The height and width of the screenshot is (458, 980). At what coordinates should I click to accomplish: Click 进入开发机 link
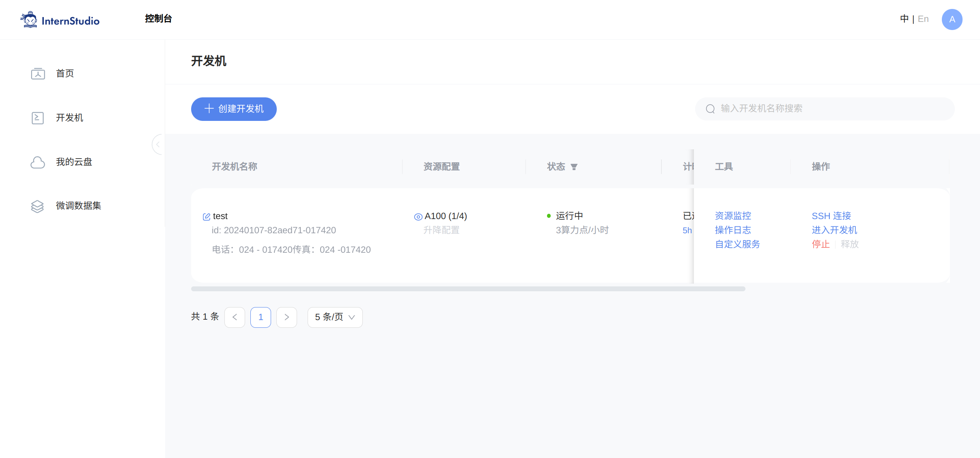pyautogui.click(x=834, y=230)
